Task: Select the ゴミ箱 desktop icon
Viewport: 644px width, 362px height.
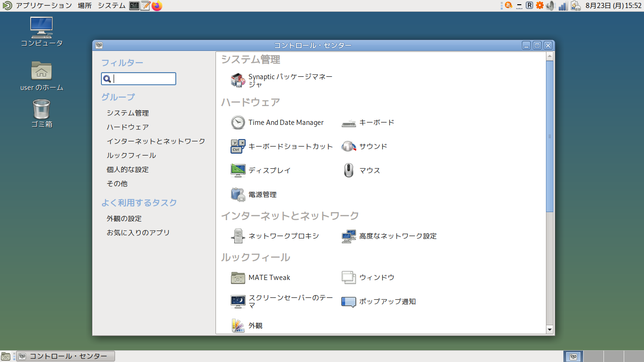Action: coord(41,114)
